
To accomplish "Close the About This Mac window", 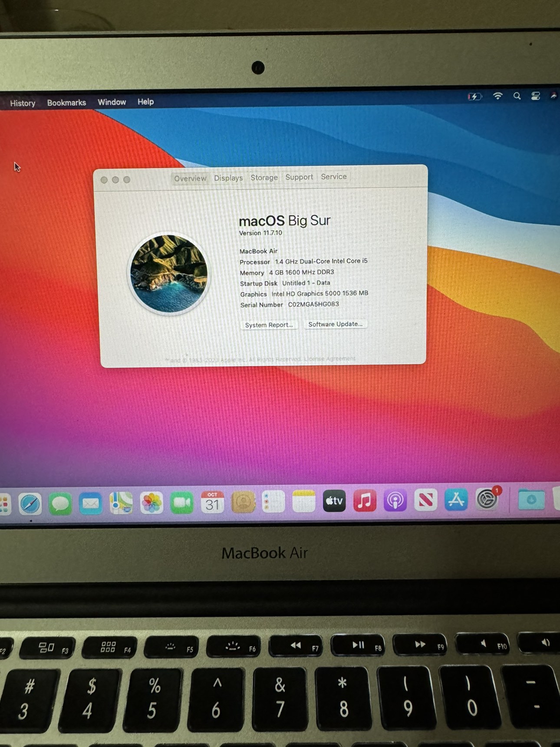I will tap(104, 180).
